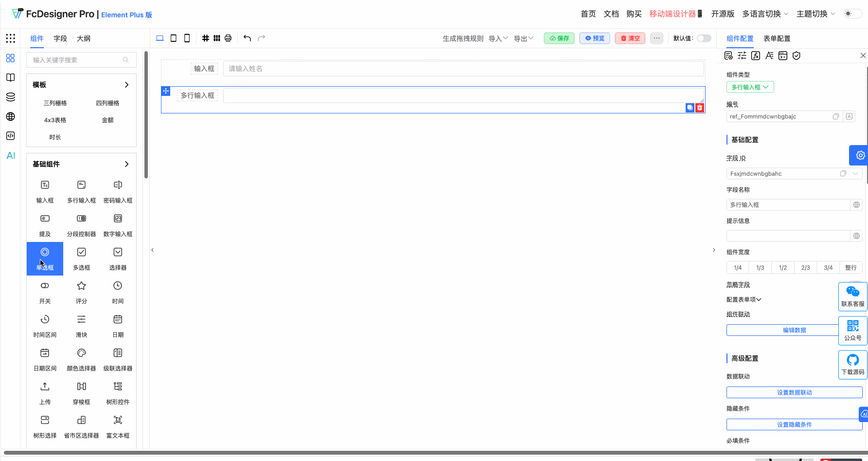The width and height of the screenshot is (868, 461).
Task: Click the 设置数据联动 button
Action: tap(794, 392)
